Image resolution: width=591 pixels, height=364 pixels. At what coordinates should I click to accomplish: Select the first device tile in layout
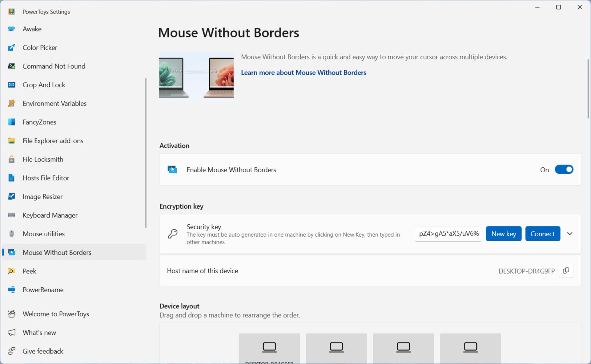(269, 348)
